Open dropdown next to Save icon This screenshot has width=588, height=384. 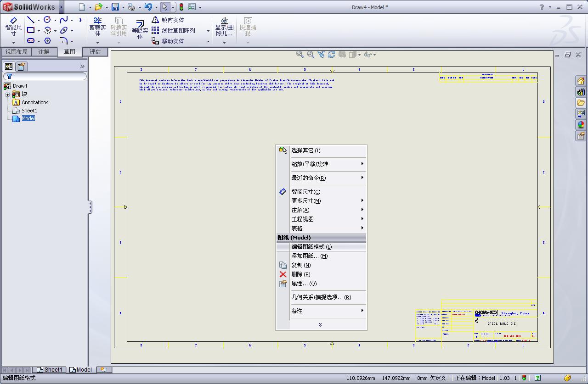point(123,7)
